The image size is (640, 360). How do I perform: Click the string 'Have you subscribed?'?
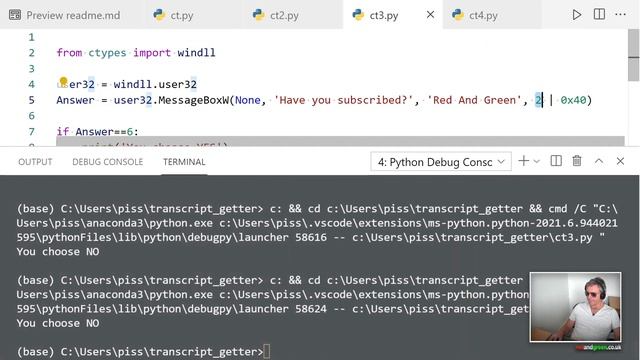pos(343,100)
